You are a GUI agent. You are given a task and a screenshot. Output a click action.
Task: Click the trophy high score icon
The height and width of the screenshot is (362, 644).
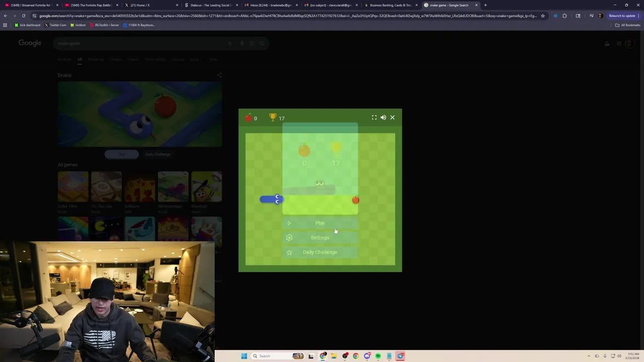tap(273, 118)
